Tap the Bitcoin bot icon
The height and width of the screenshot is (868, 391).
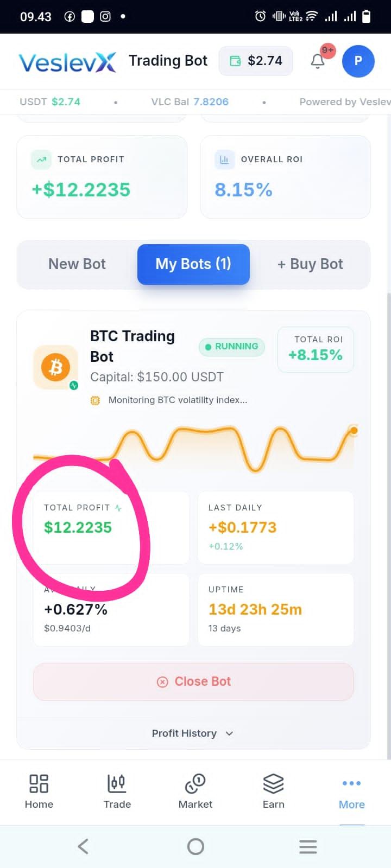56,367
